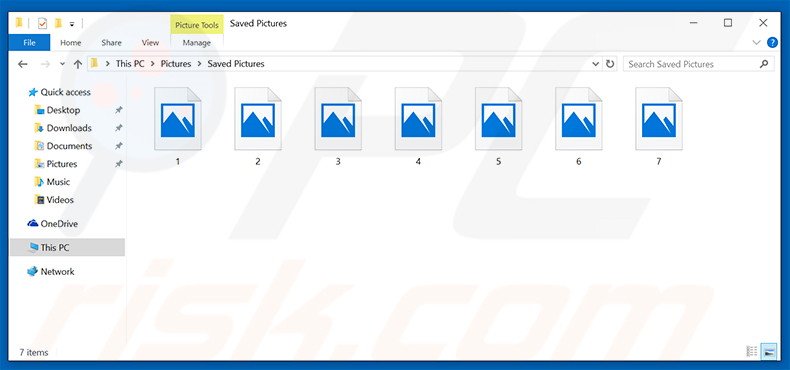790x370 pixels.
Task: Expand the ribbon with the chevron
Action: 756,43
